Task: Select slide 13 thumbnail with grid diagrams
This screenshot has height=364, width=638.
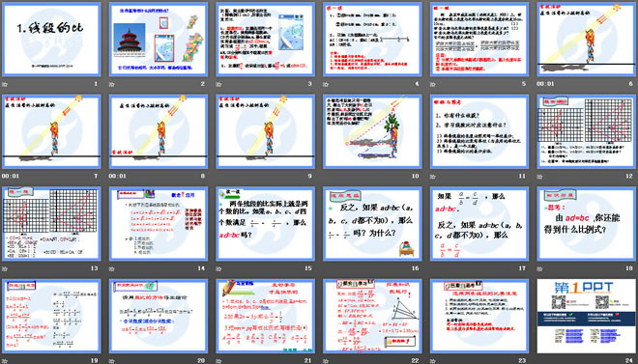Action: [51, 224]
